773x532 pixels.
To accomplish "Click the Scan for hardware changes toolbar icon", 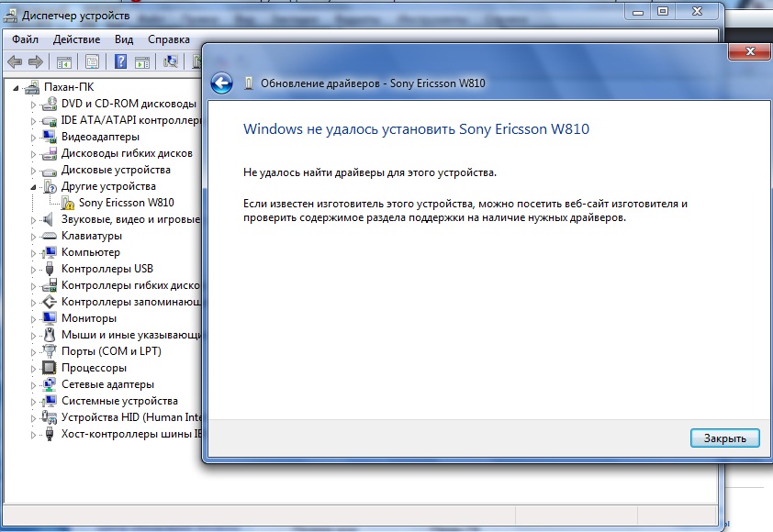I will 170,62.
